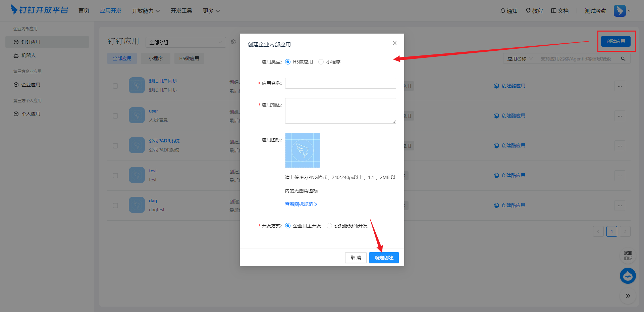Switch to the H5微应用 filter tab
The image size is (644, 312).
(189, 58)
